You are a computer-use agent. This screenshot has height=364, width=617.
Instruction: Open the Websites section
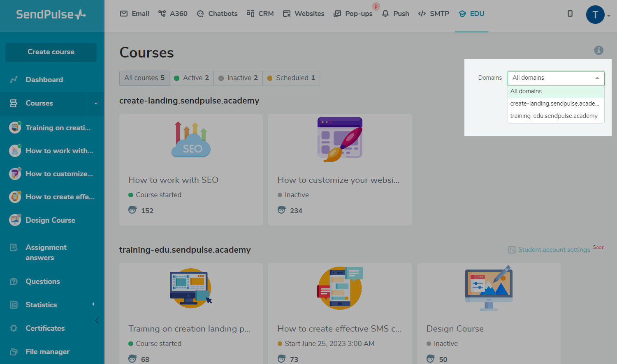click(x=304, y=14)
